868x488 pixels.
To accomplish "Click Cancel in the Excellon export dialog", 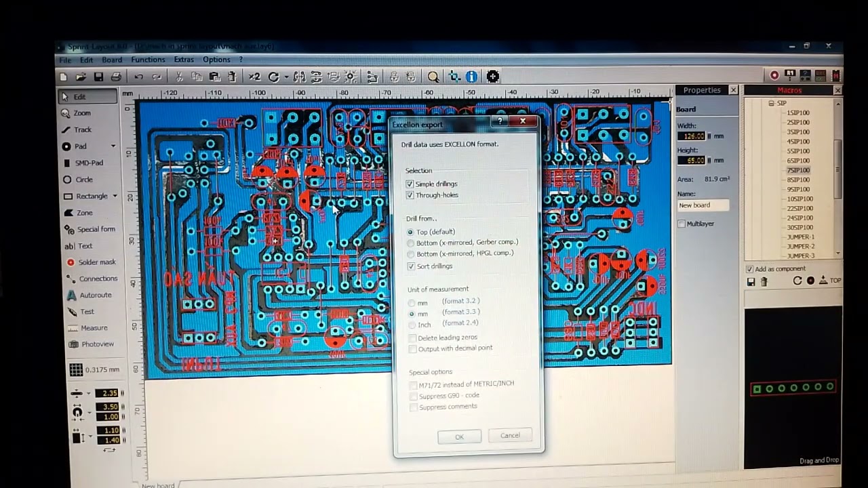I will coord(510,436).
